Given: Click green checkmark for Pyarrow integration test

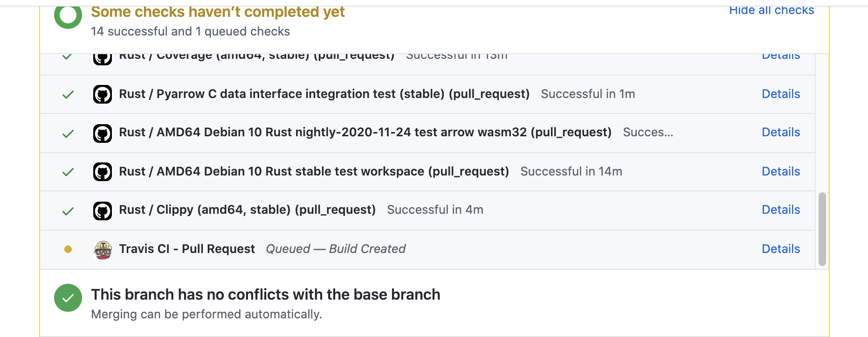Looking at the screenshot, I should pyautogui.click(x=68, y=95).
